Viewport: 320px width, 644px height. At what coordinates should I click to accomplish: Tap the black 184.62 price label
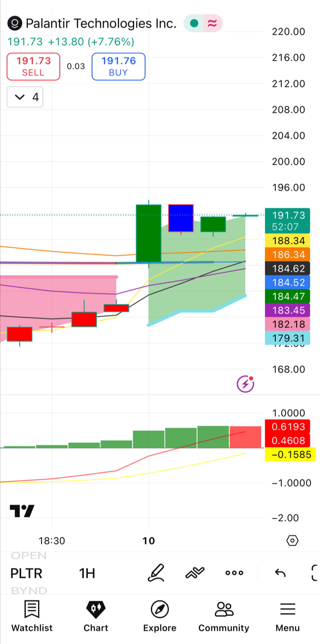(288, 268)
